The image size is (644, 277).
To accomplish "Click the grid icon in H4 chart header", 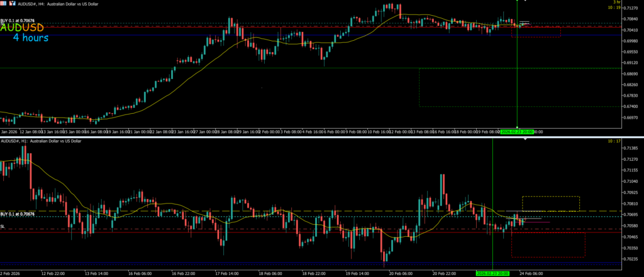I will (3, 3).
